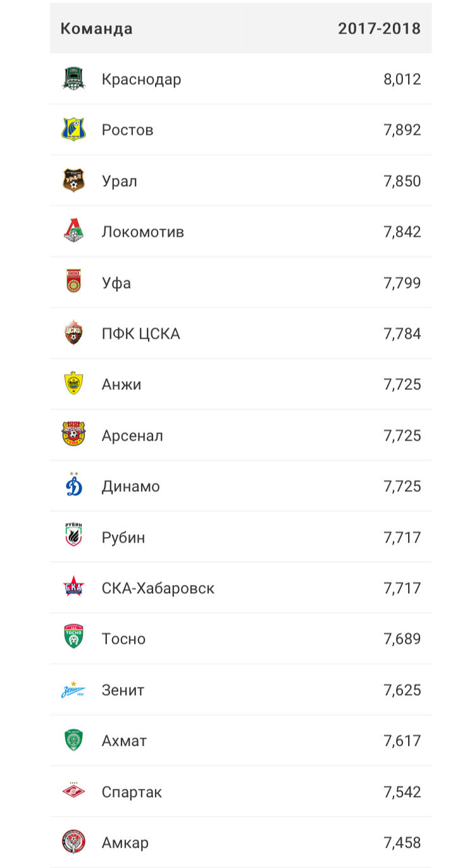Click the Krasnodar club crest icon
This screenshot has width=453, height=868.
coord(73,79)
